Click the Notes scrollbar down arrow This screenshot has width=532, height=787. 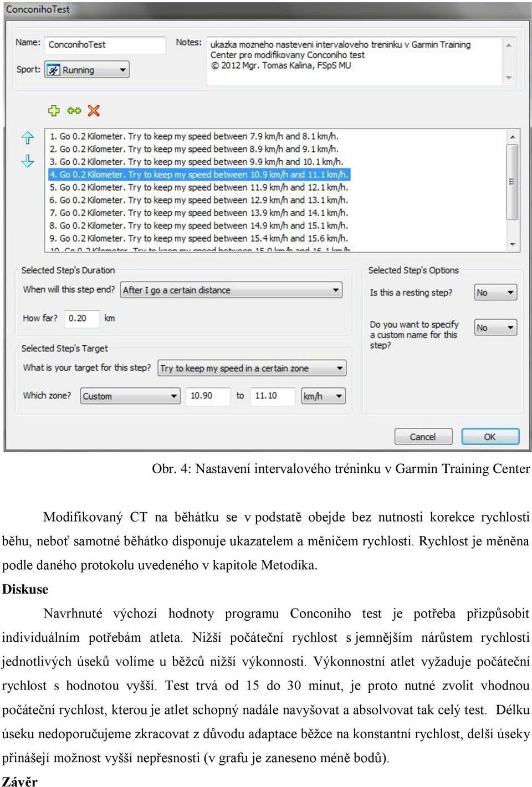[x=509, y=78]
